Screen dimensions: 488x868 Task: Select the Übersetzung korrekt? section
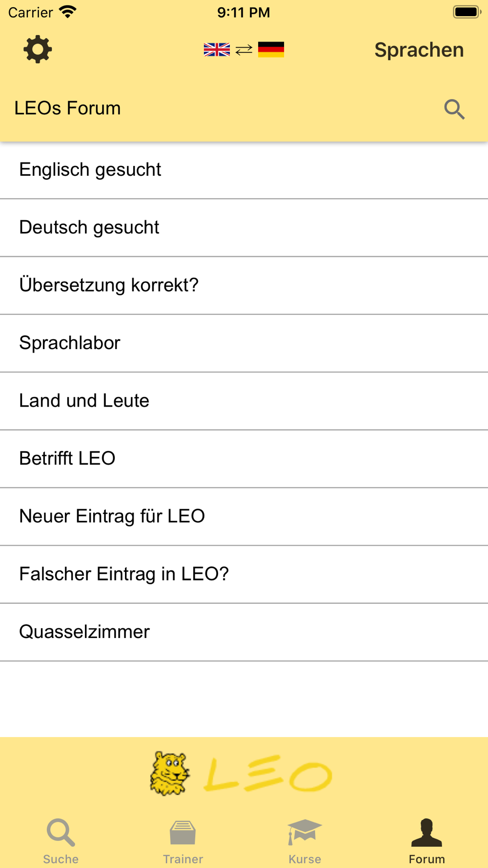pos(244,285)
